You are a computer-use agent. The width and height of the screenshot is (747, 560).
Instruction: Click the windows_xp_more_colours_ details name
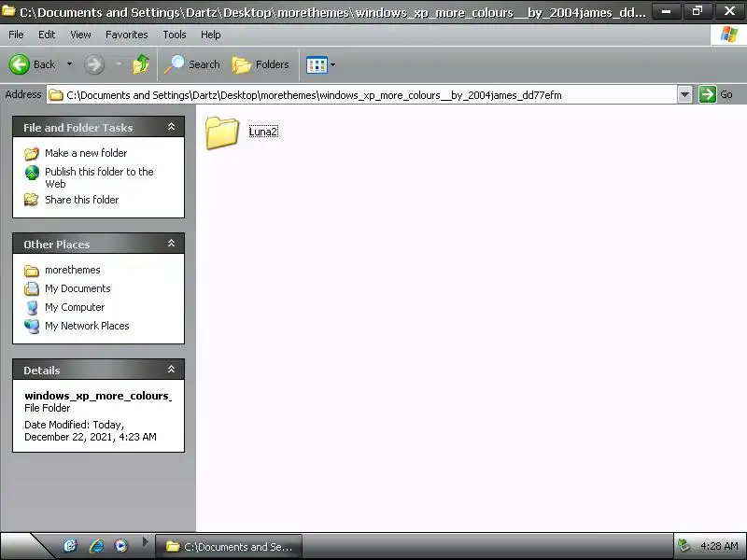click(x=98, y=396)
